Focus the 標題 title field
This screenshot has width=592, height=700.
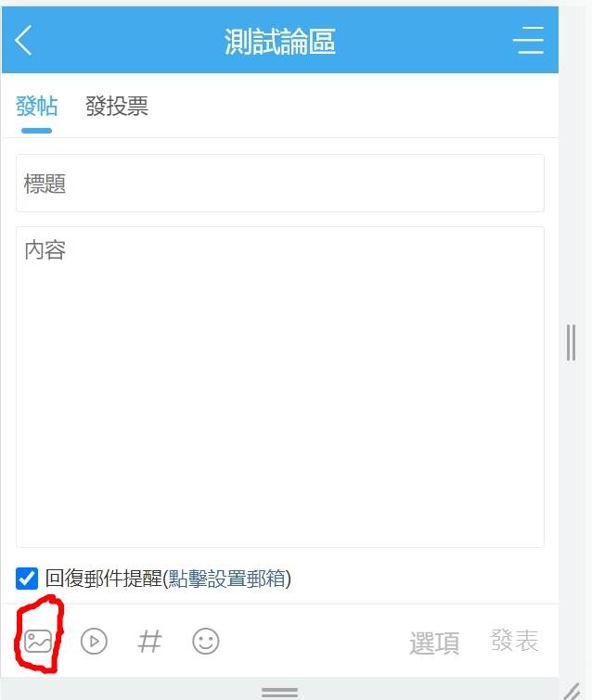pyautogui.click(x=280, y=183)
